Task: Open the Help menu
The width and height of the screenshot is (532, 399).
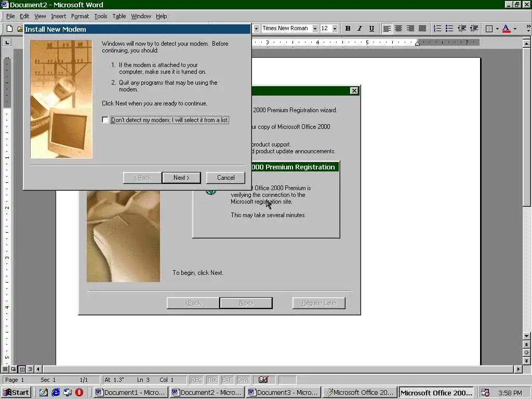Action: click(161, 16)
